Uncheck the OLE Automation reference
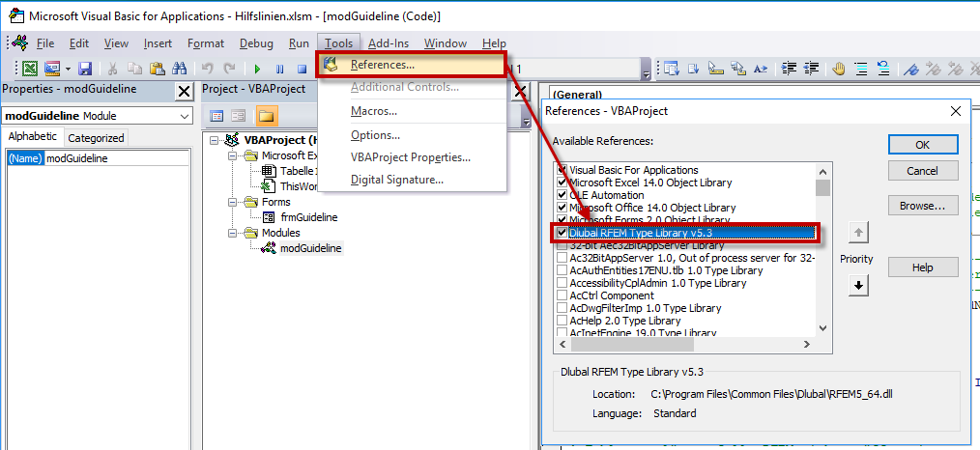Image resolution: width=980 pixels, height=450 pixels. tap(562, 195)
